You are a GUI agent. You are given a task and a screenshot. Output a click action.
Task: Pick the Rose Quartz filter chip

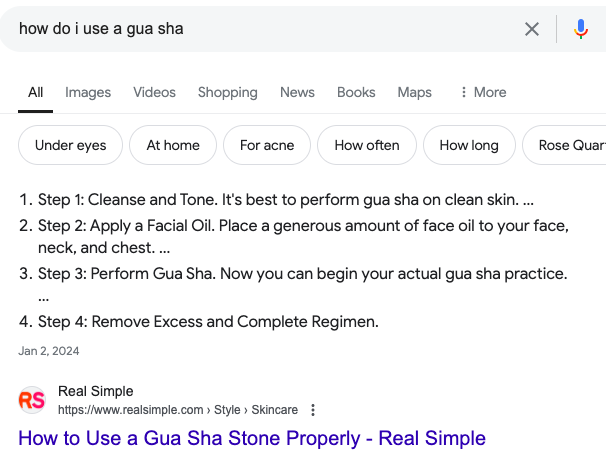(x=570, y=145)
